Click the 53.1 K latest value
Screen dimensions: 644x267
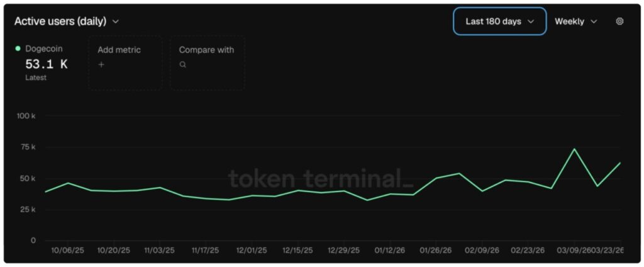tap(46, 64)
